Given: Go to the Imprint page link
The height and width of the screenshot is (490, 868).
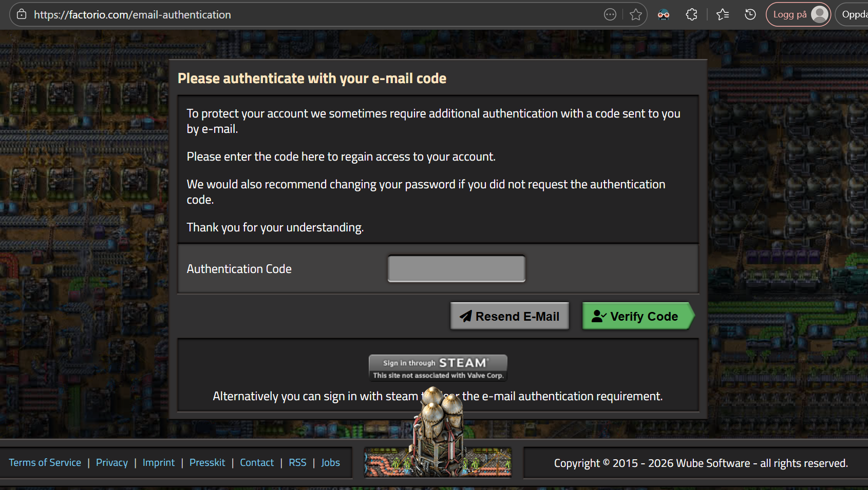Looking at the screenshot, I should [x=159, y=463].
